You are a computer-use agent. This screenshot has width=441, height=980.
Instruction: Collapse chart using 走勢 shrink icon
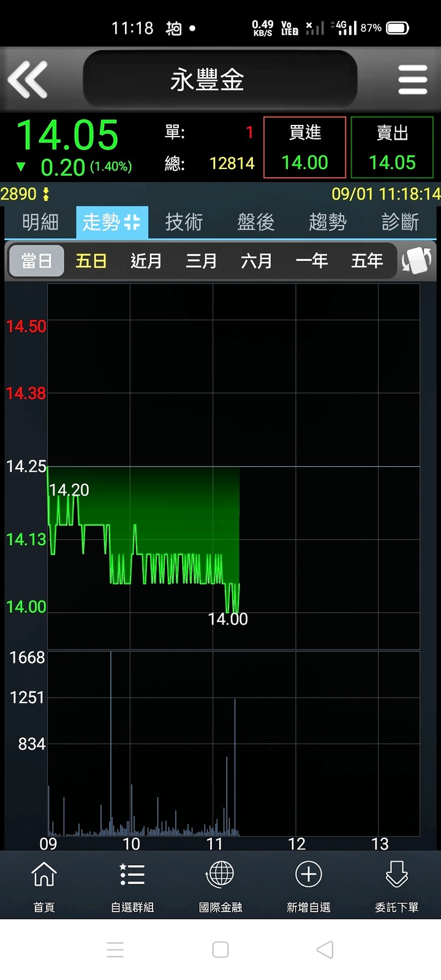pos(132,222)
